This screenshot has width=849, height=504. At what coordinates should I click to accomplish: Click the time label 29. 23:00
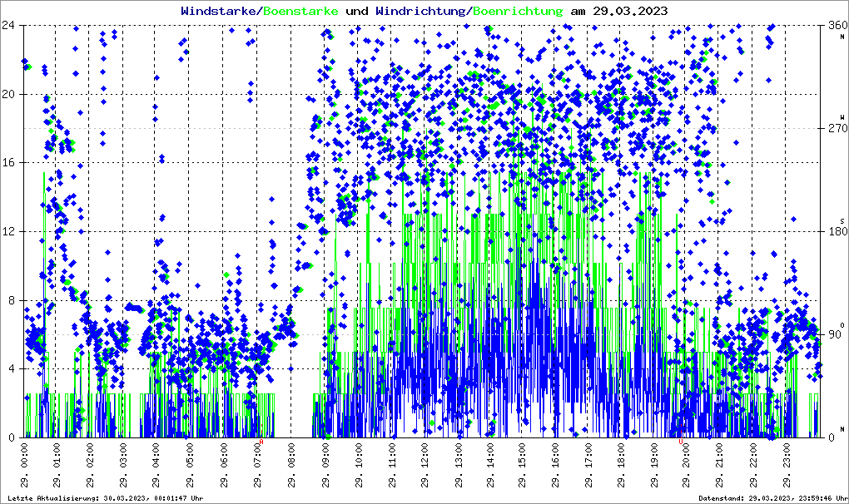[x=787, y=465]
